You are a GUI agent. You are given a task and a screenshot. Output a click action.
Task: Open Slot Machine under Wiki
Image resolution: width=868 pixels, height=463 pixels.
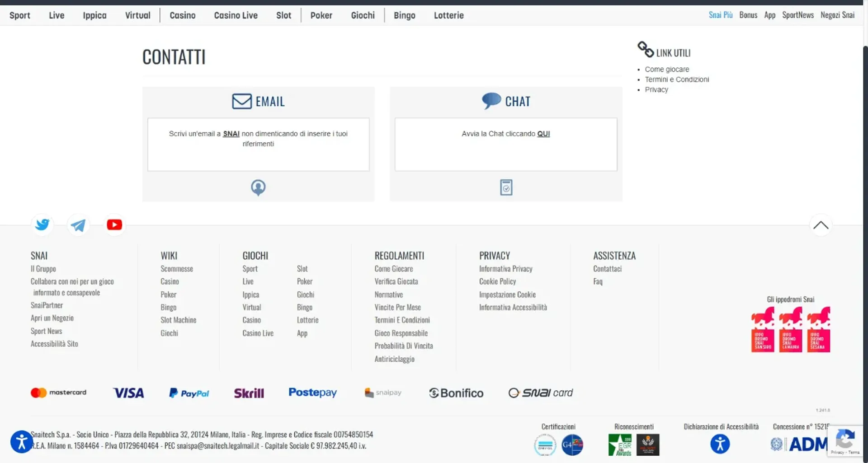[x=178, y=320]
